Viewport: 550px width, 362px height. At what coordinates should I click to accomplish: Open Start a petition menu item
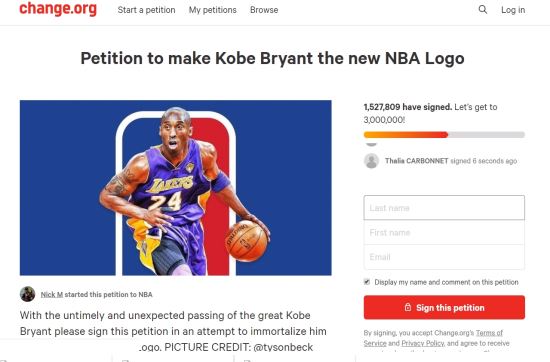(x=146, y=10)
